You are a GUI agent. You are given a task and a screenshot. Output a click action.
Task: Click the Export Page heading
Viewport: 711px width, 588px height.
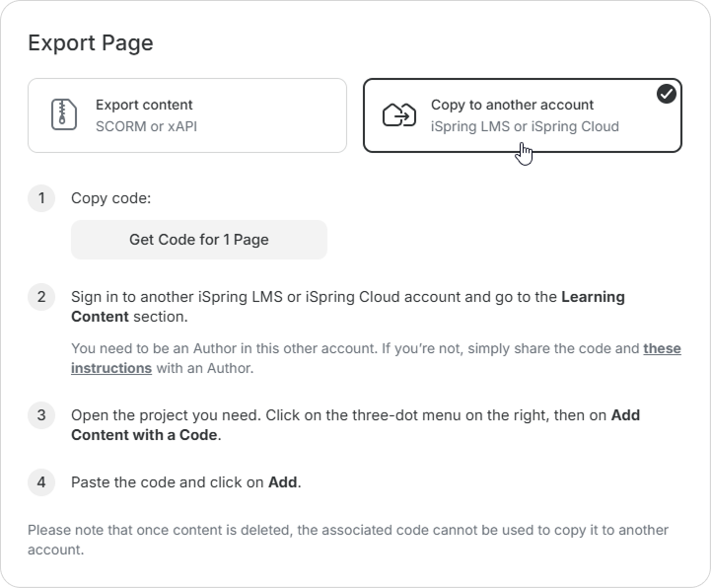click(x=90, y=42)
